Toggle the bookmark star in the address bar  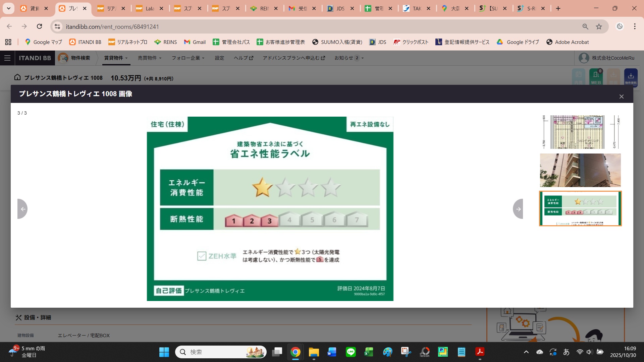click(599, 26)
